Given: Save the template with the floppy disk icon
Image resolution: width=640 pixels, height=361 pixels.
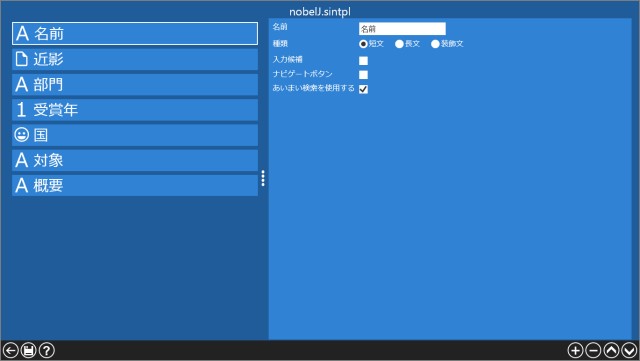Looking at the screenshot, I should [x=29, y=350].
